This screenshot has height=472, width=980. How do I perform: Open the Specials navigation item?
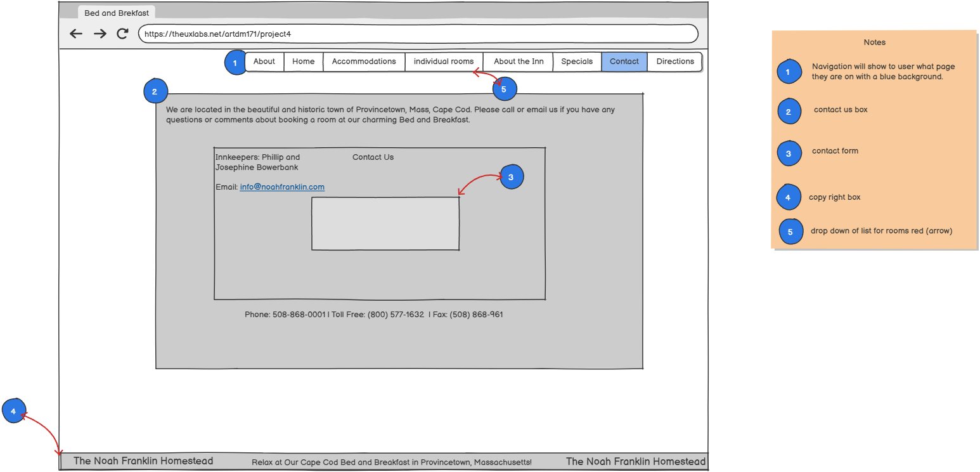pos(577,62)
